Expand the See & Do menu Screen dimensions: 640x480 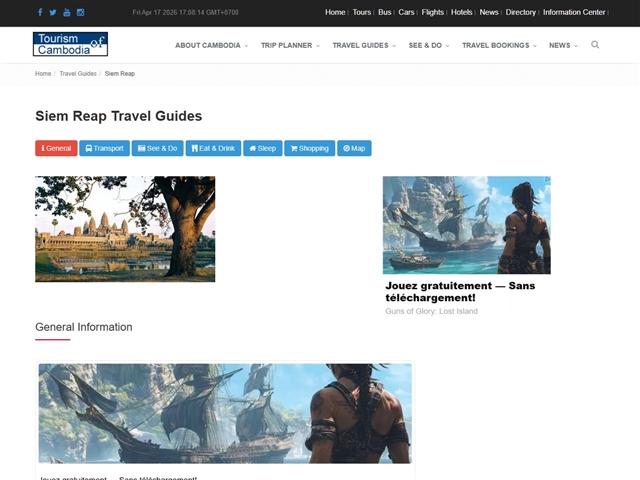(x=429, y=45)
